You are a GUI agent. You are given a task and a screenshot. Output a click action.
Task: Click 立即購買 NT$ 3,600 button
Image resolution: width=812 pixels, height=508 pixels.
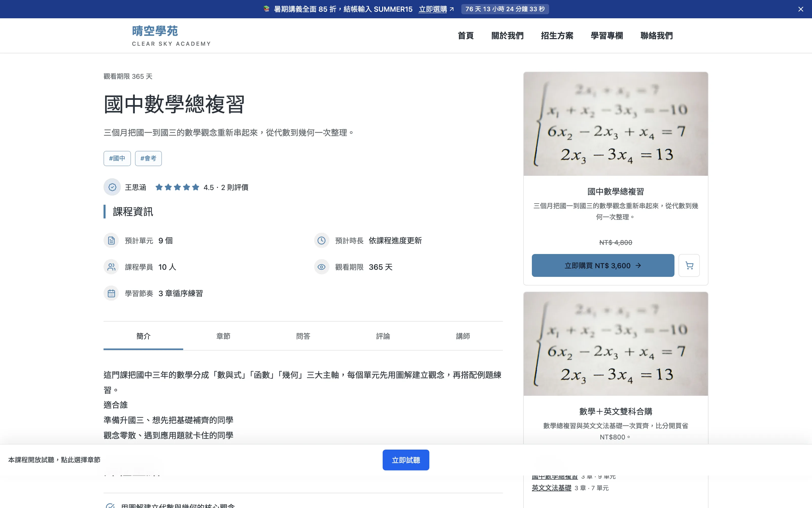pos(603,265)
